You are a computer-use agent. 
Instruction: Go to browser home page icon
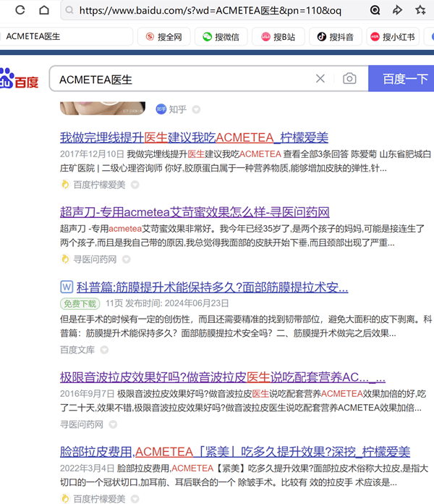[x=44, y=10]
